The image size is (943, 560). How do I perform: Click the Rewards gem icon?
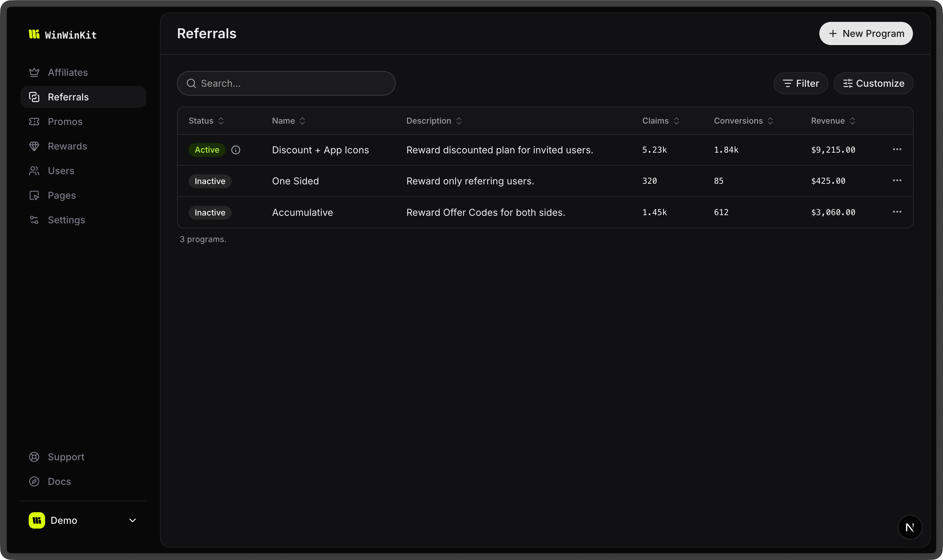pos(35,146)
